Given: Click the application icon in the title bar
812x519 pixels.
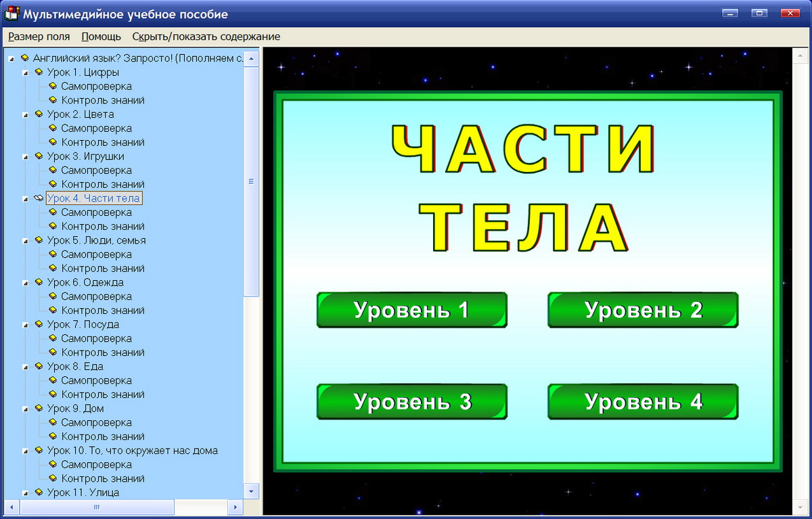Looking at the screenshot, I should tap(12, 13).
